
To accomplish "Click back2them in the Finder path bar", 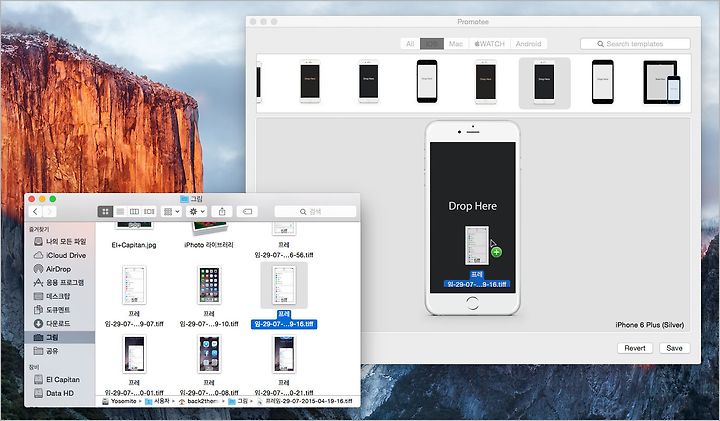I will [x=197, y=401].
